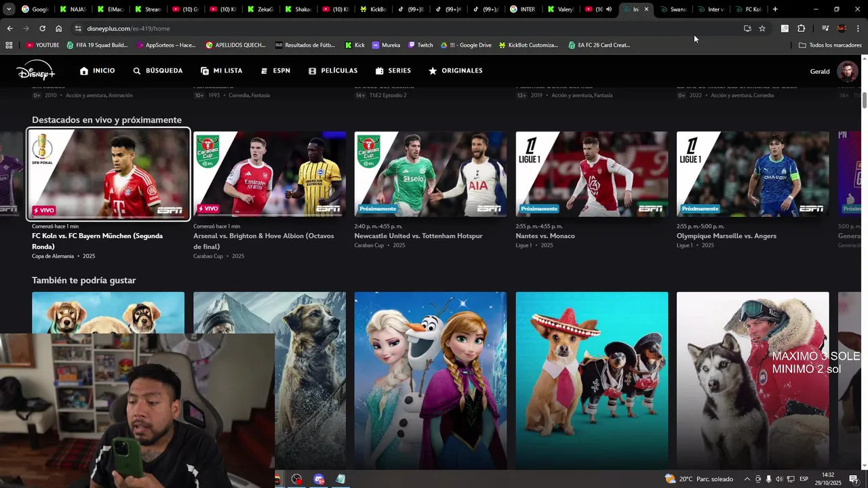Screen dimensions: 868x488
Task: Open the Google Drive bookmark
Action: click(x=466, y=45)
